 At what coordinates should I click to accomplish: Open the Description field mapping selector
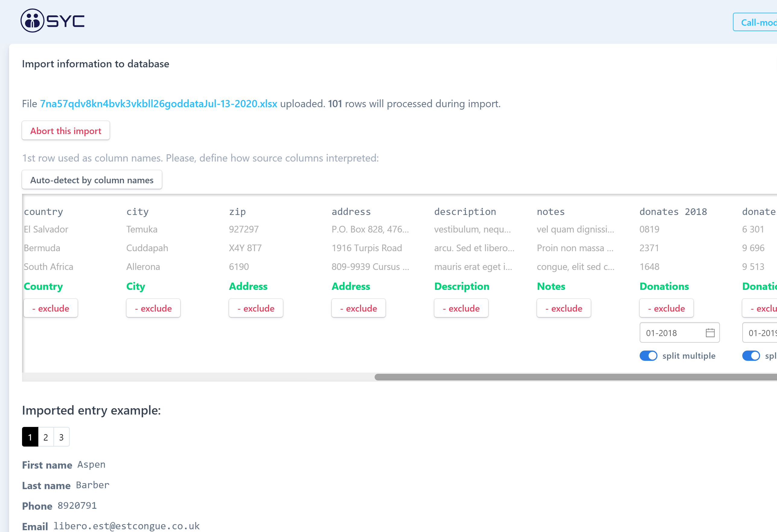click(462, 287)
